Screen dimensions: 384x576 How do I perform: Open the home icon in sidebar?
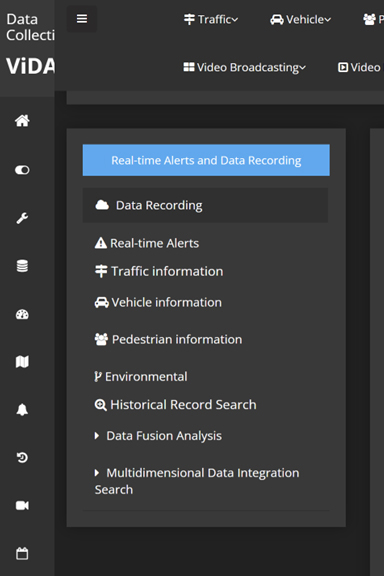22,120
